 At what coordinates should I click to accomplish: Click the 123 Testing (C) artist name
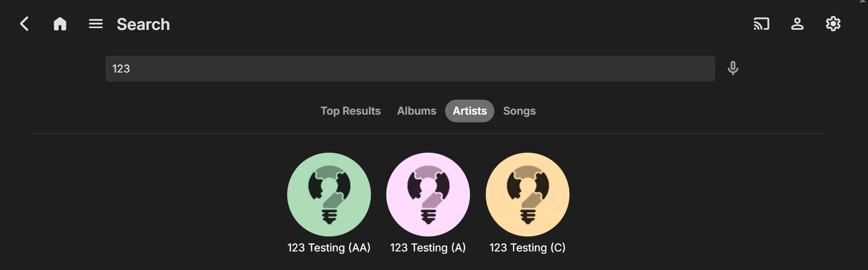point(527,248)
